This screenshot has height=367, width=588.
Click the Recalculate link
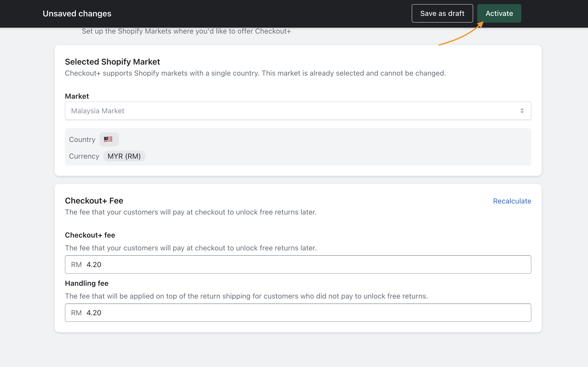coord(512,201)
